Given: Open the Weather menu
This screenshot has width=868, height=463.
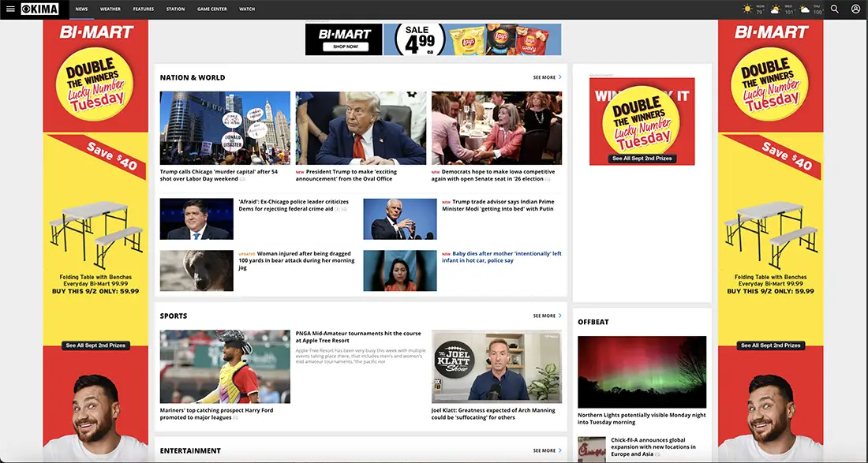Looking at the screenshot, I should click(x=110, y=9).
